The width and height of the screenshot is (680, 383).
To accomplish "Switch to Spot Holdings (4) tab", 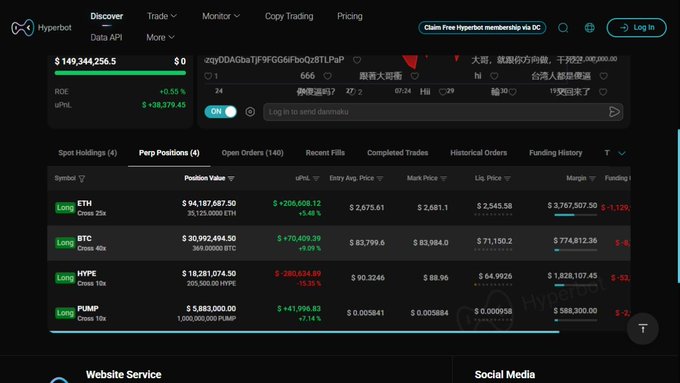I will coord(88,153).
